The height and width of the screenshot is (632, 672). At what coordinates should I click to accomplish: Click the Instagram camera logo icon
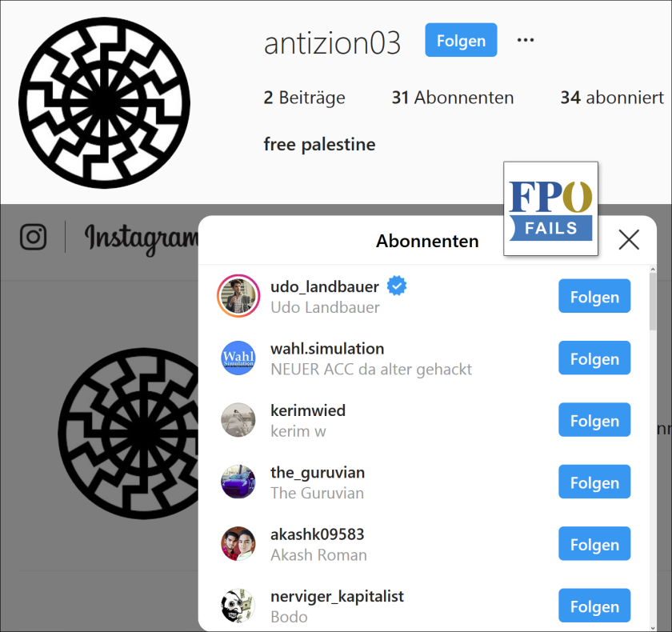(34, 237)
